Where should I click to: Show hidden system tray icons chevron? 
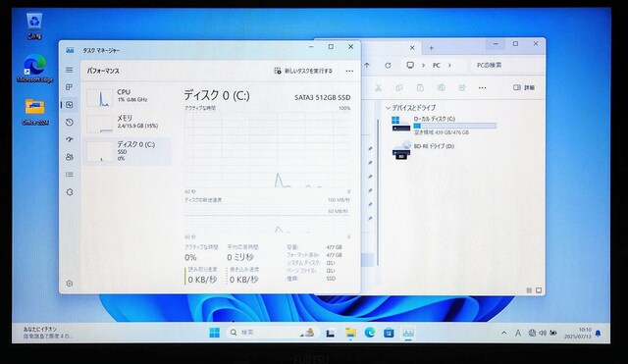(503, 333)
